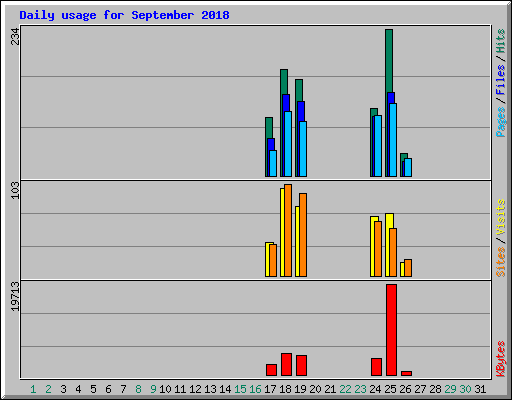Click the day 18 axis label
The image size is (512, 400).
(x=285, y=389)
